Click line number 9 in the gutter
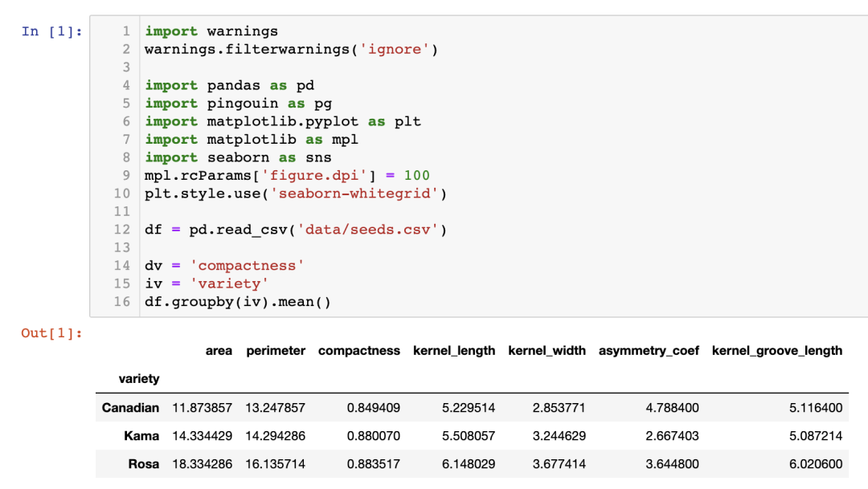The image size is (868, 489). tap(126, 176)
